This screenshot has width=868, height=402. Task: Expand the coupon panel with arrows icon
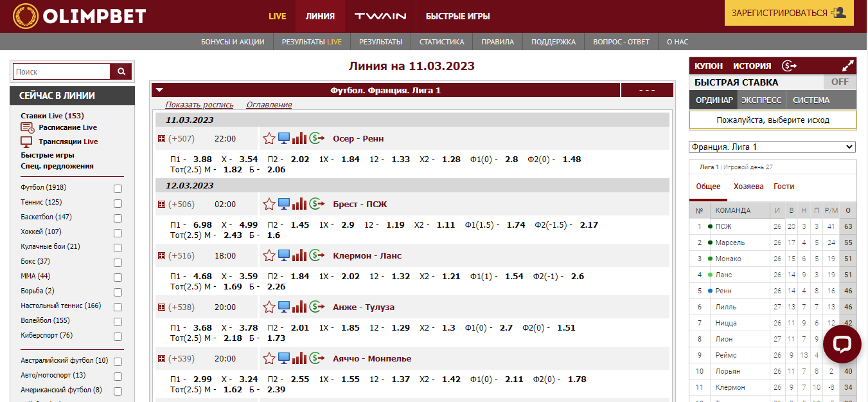tap(848, 66)
